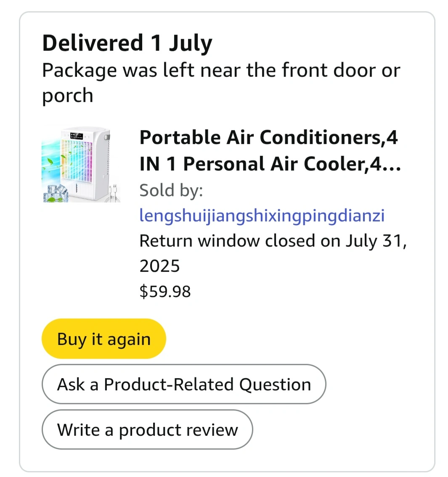Click the 2025 year in the return notice
Viewport: 448px width, 477px height.
point(159,266)
